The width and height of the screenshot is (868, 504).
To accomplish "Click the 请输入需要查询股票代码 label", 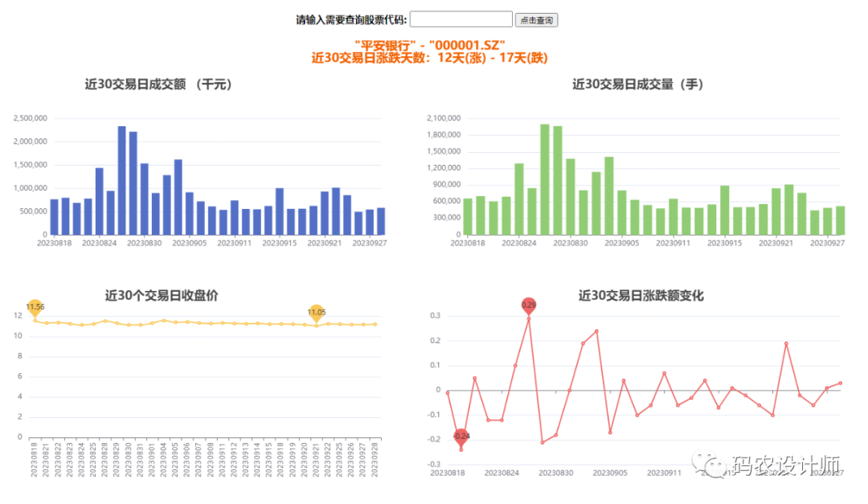I will [351, 20].
